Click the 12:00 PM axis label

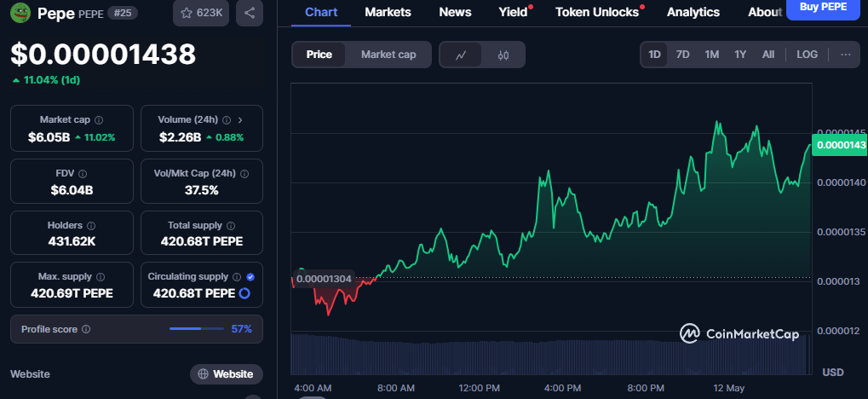point(480,387)
